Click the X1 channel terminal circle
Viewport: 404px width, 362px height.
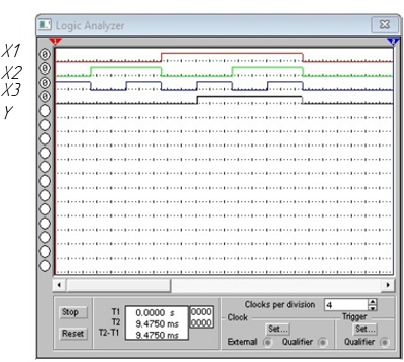pyautogui.click(x=45, y=54)
